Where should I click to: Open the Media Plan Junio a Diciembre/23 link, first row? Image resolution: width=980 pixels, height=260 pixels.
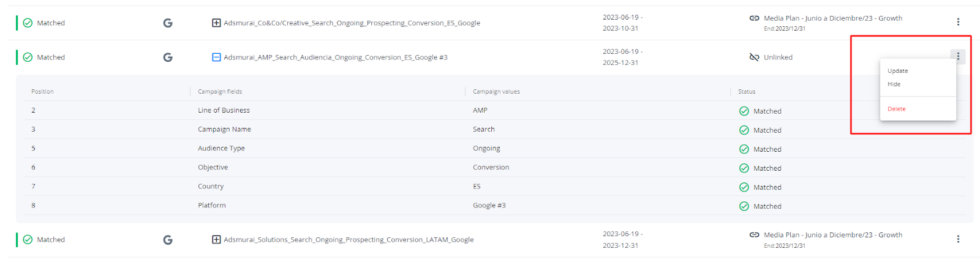(833, 18)
